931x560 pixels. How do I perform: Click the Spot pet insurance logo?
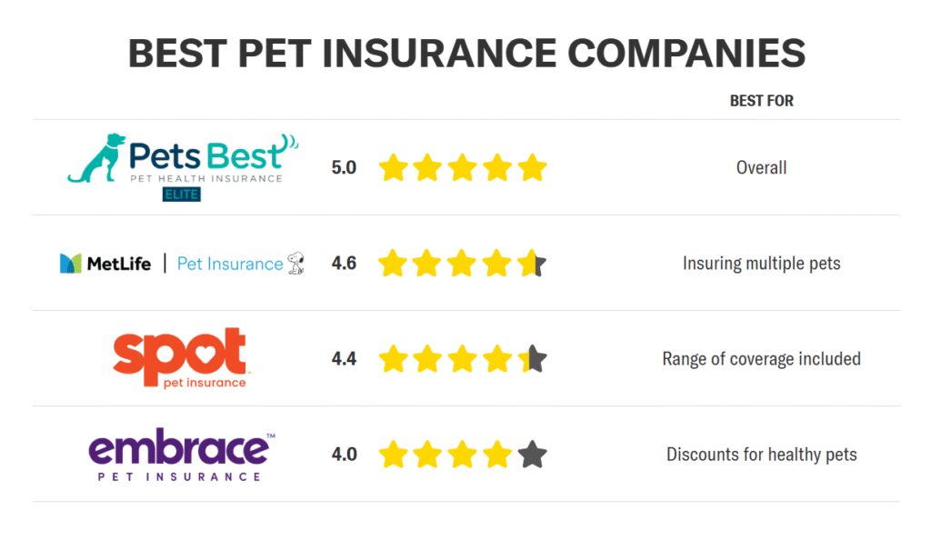click(x=180, y=358)
